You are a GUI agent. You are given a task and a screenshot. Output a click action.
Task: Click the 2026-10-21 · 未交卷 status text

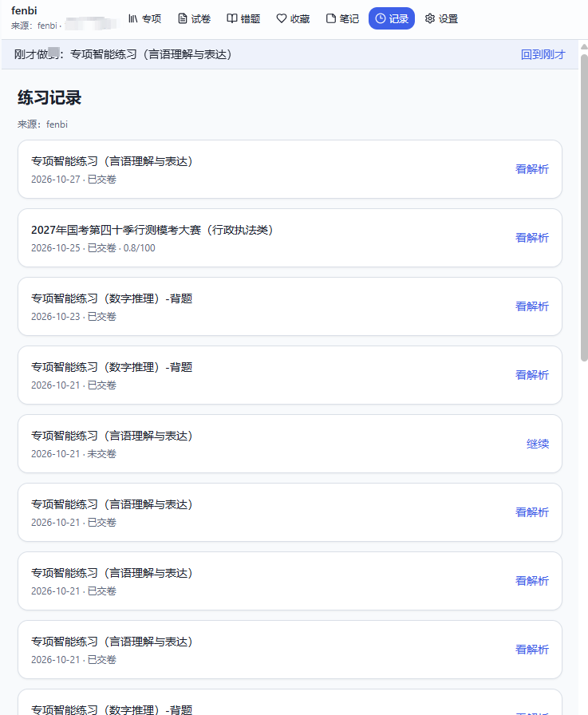[x=73, y=454]
